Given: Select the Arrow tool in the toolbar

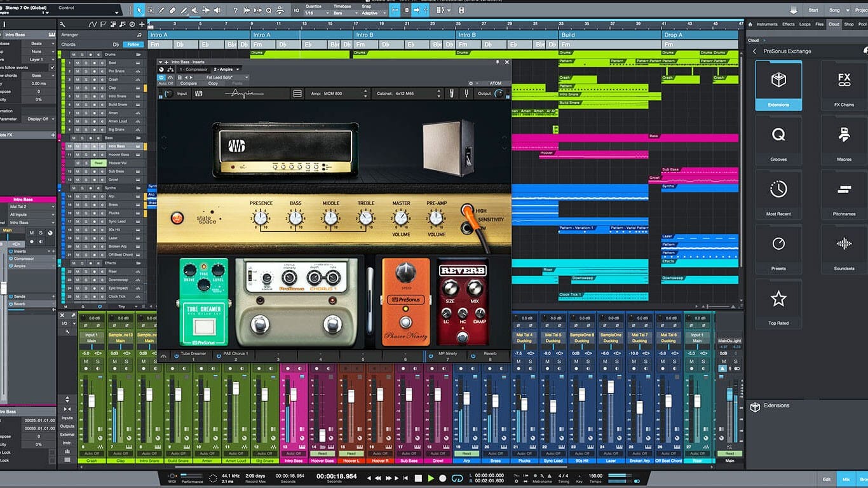Looking at the screenshot, I should [139, 10].
